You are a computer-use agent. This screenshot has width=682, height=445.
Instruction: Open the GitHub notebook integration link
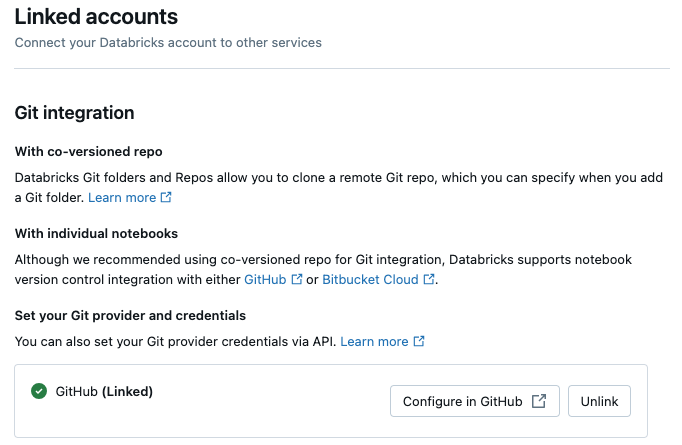pyautogui.click(x=265, y=280)
